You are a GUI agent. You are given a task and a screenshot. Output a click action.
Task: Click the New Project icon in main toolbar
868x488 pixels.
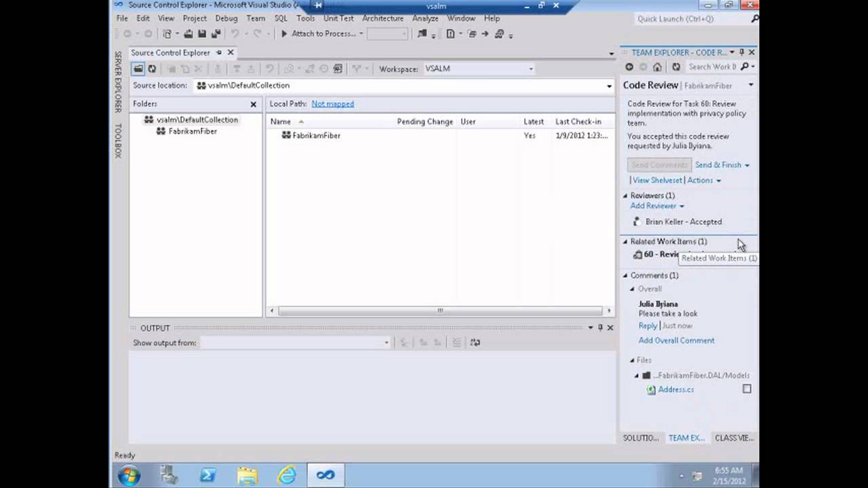pyautogui.click(x=167, y=34)
